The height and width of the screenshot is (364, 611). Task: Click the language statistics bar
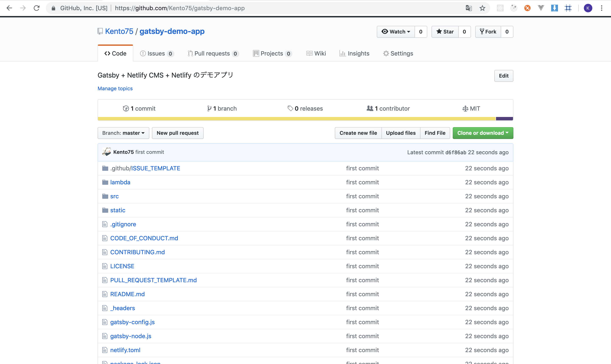point(270,118)
